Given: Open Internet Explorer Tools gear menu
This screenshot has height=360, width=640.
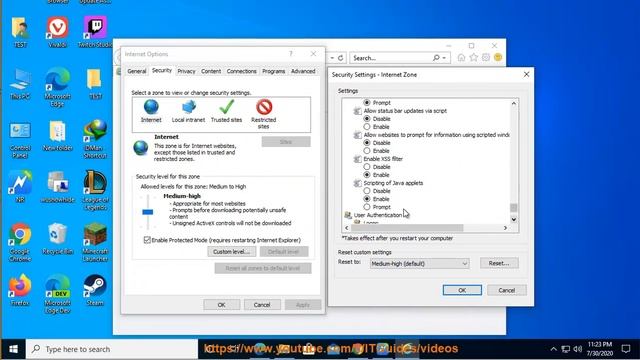Looking at the screenshot, I should [486, 58].
